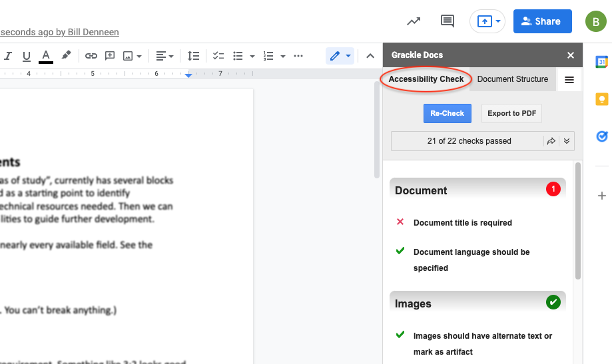Open the text color picker
Image resolution: width=612 pixels, height=364 pixels.
tap(46, 56)
